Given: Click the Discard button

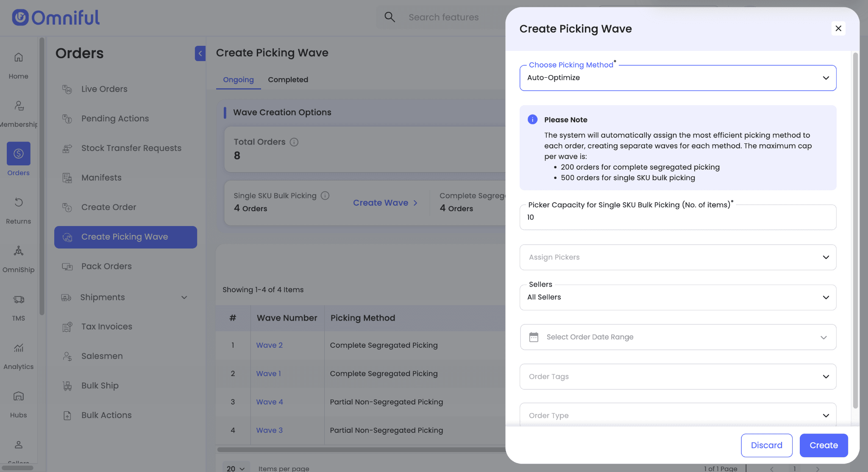Looking at the screenshot, I should click(x=766, y=445).
